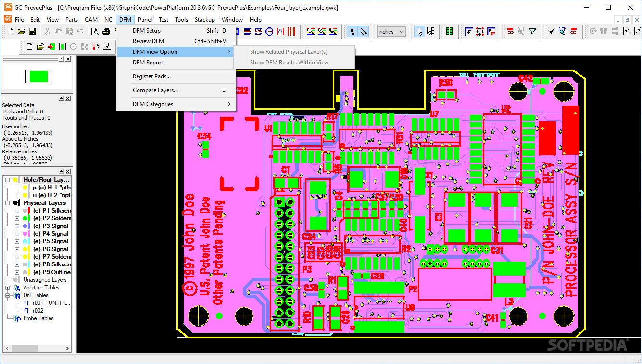The height and width of the screenshot is (364, 642).
Task: Click the DFM magnifier review icon
Action: [x=563, y=32]
